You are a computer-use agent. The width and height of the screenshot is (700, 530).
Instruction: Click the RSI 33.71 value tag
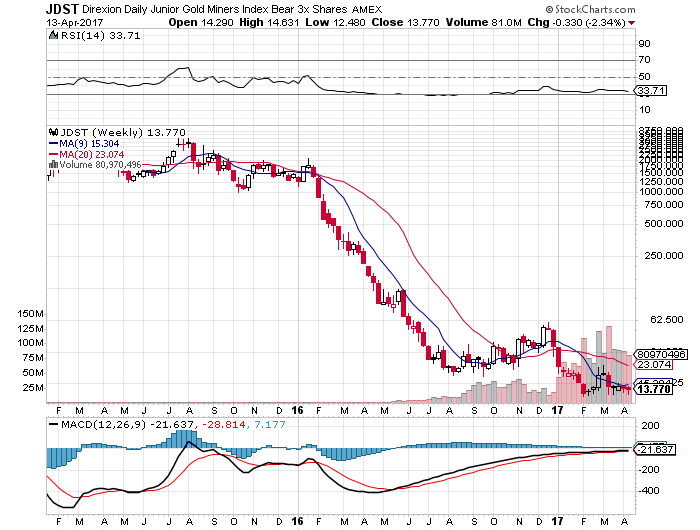pos(652,91)
